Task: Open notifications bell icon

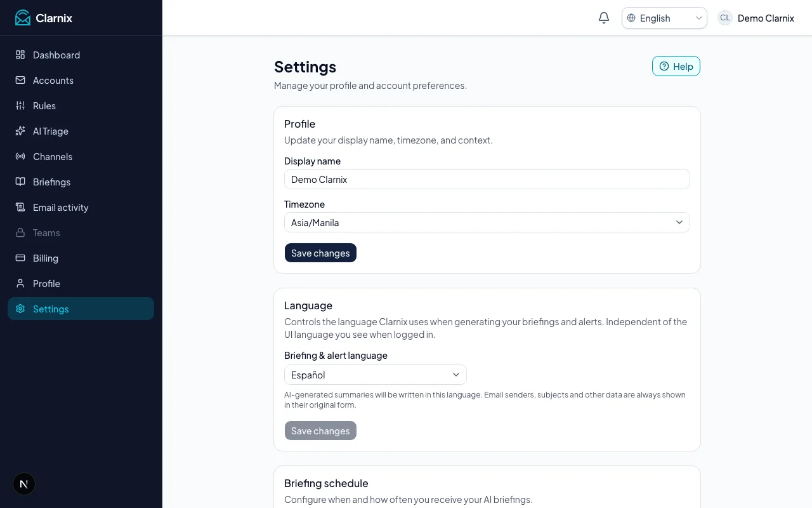Action: click(x=604, y=18)
